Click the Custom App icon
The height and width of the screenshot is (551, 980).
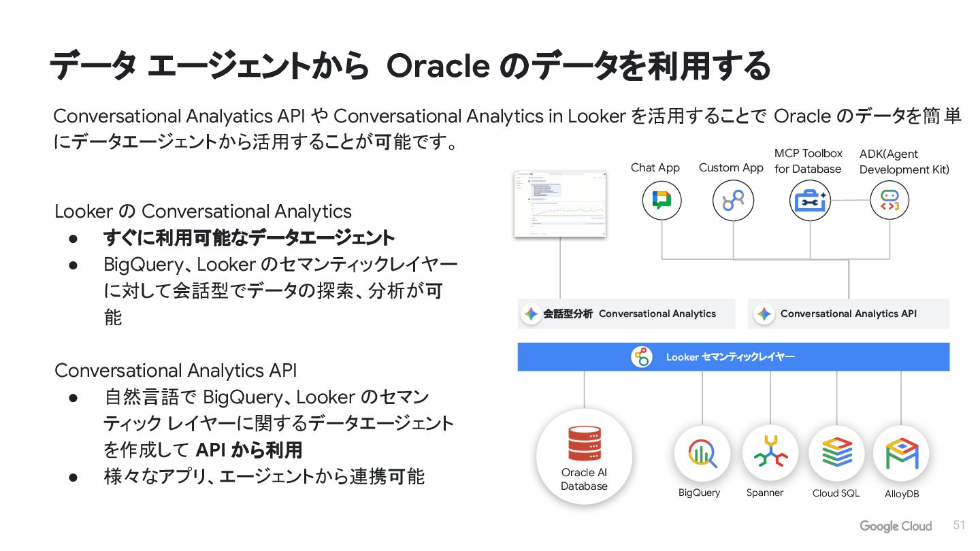point(733,200)
